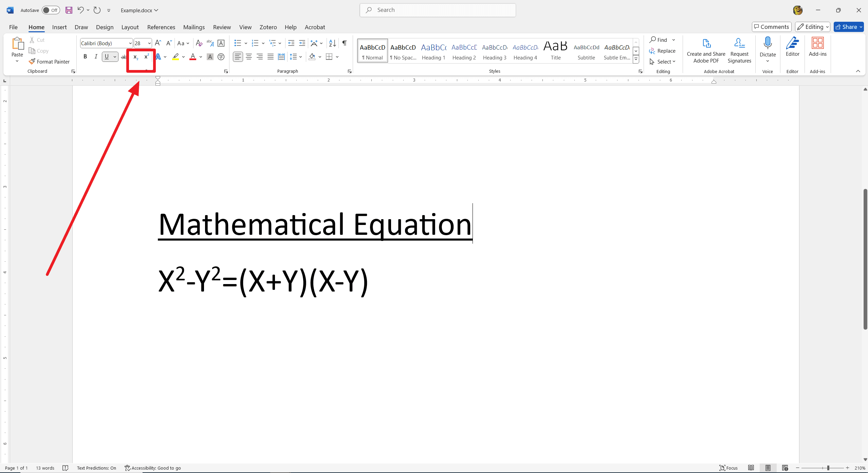
Task: Expand the Font Name dropdown
Action: click(x=130, y=43)
